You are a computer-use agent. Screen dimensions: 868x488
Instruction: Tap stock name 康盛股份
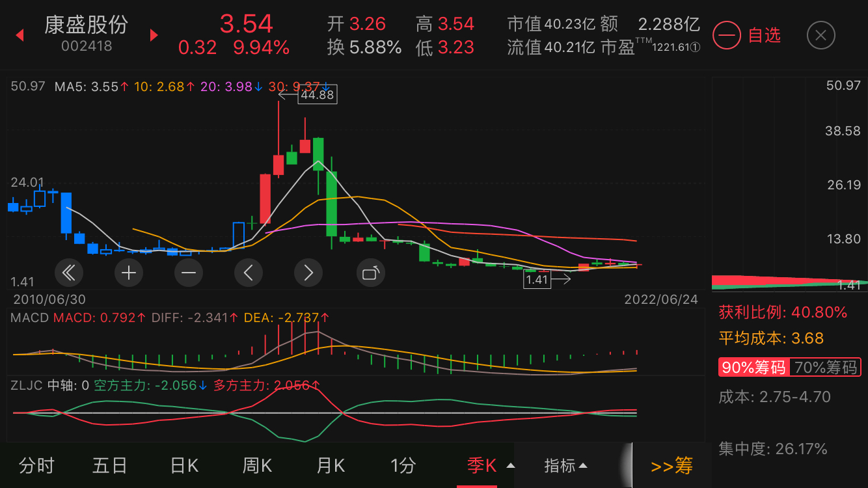coord(86,25)
